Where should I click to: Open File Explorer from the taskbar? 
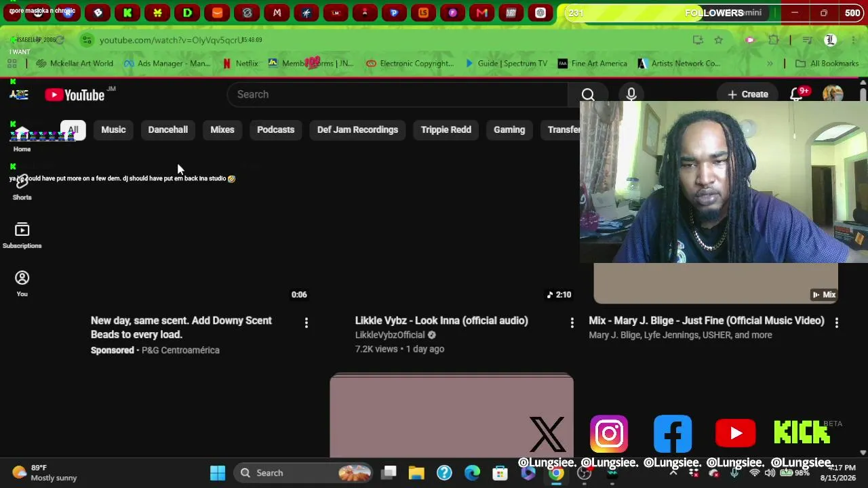pos(416,473)
